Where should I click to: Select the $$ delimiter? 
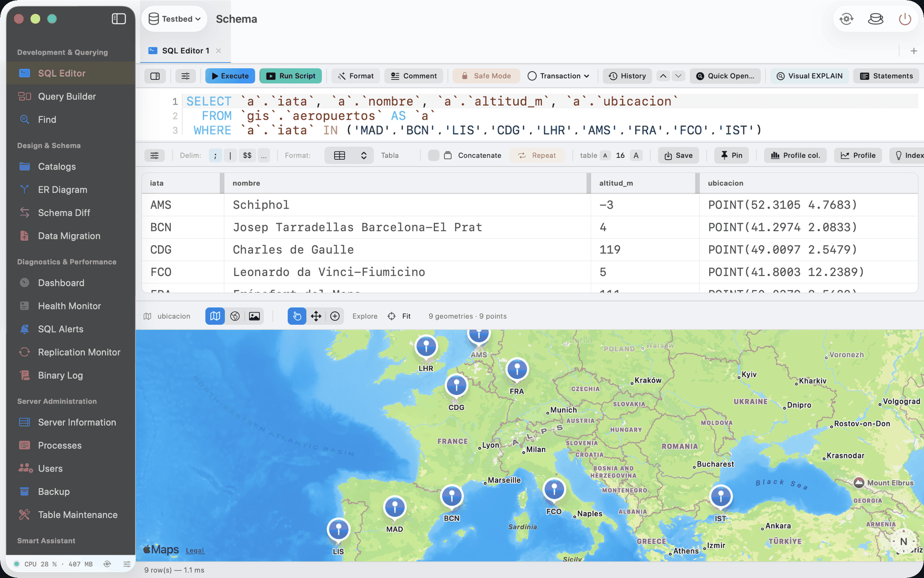click(247, 155)
